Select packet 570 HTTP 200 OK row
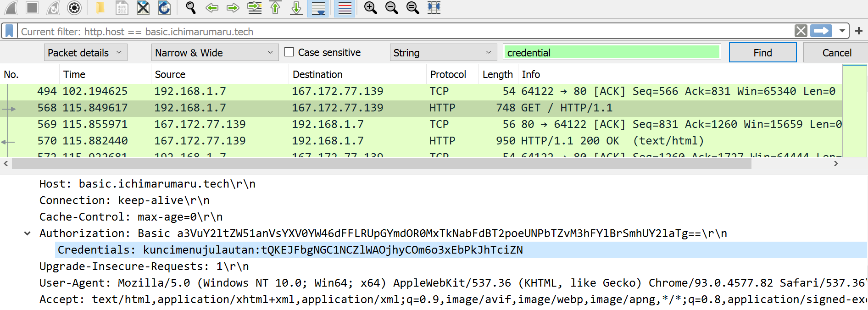 point(421,141)
